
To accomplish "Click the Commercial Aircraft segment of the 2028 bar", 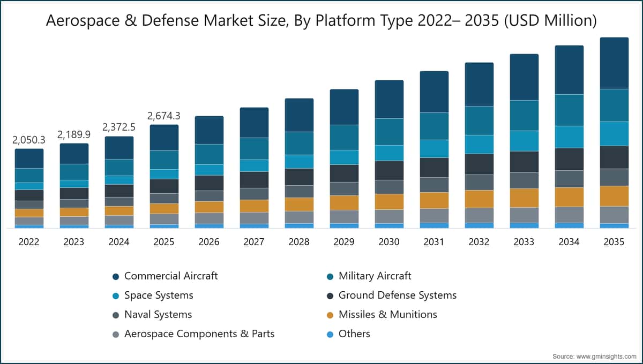I will point(299,115).
